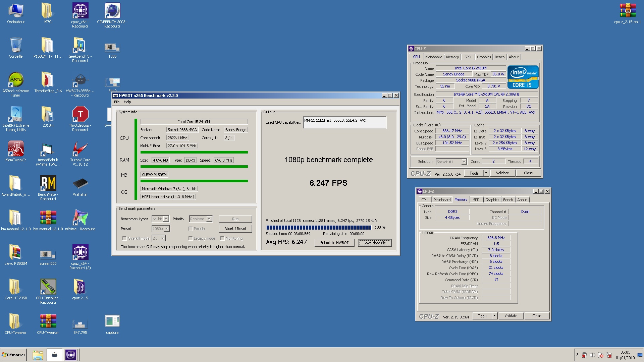
Task: Click the CPU-Z taskbar icon
Action: coord(71,355)
